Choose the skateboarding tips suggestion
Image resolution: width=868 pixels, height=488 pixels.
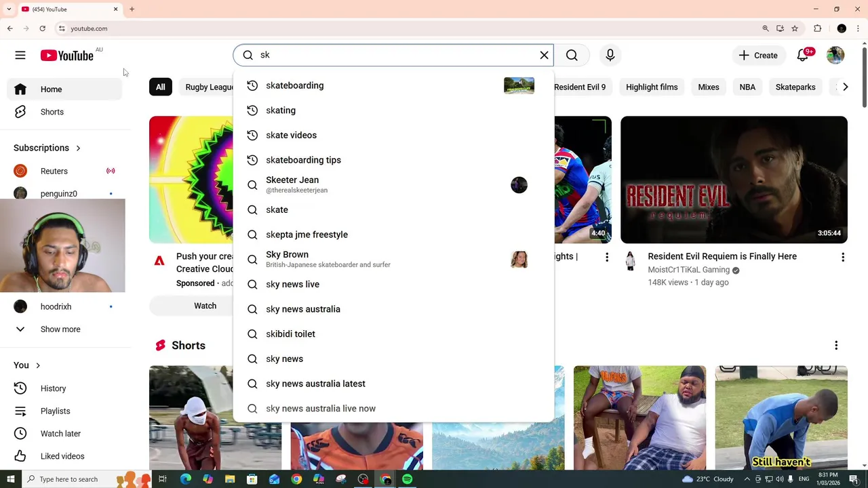click(x=393, y=160)
